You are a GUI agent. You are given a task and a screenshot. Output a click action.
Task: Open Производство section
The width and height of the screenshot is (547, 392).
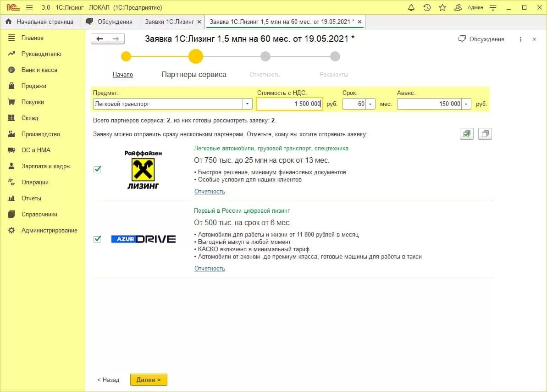tap(40, 134)
